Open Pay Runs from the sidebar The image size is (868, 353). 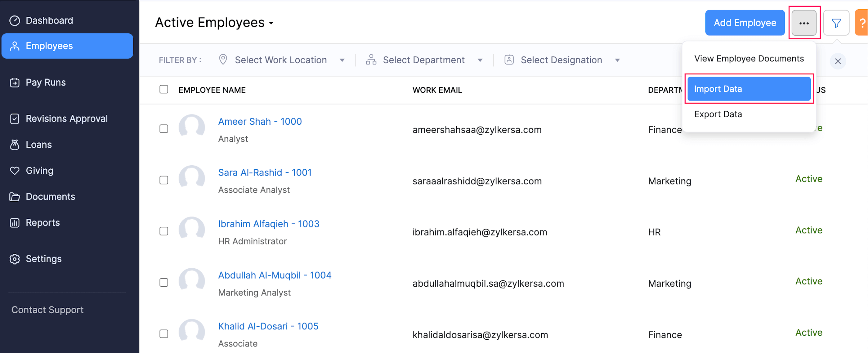pos(46,82)
